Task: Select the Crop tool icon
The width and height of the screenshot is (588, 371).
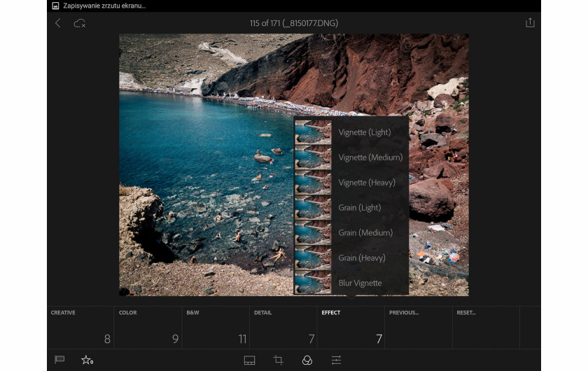Action: pos(279,360)
